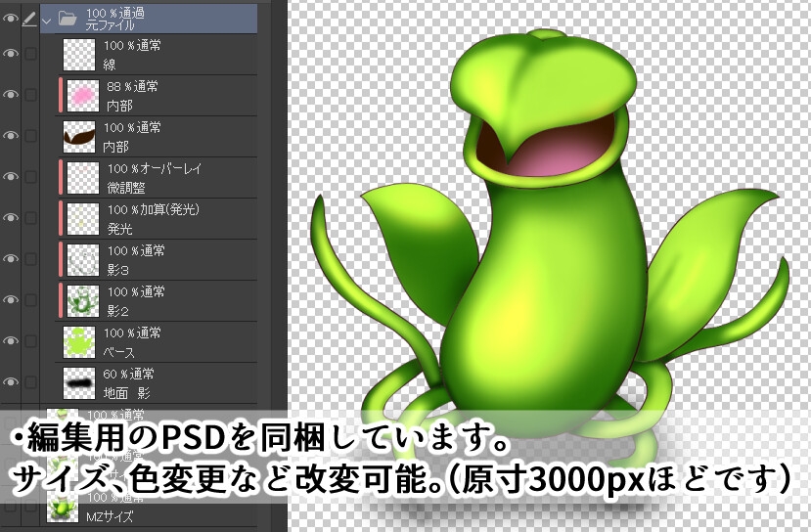Click the MZサイズ layer name

click(110, 516)
